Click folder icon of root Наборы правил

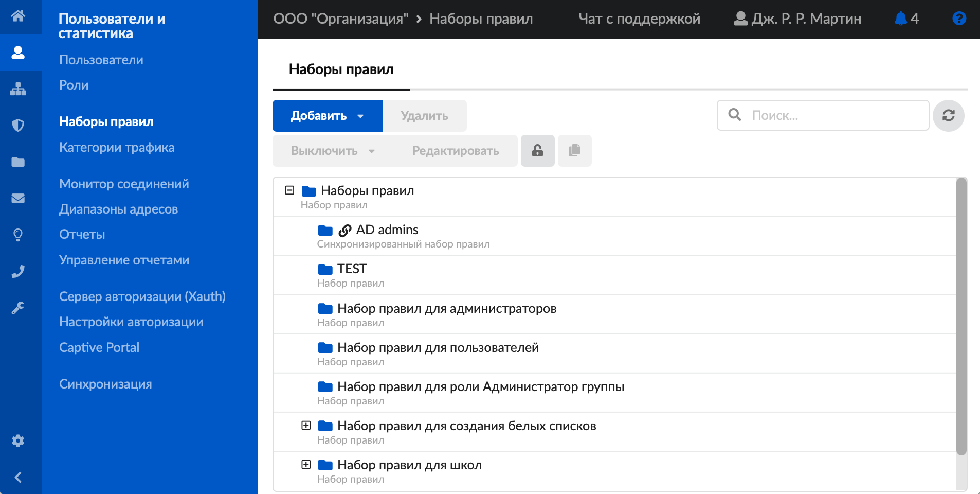(309, 191)
